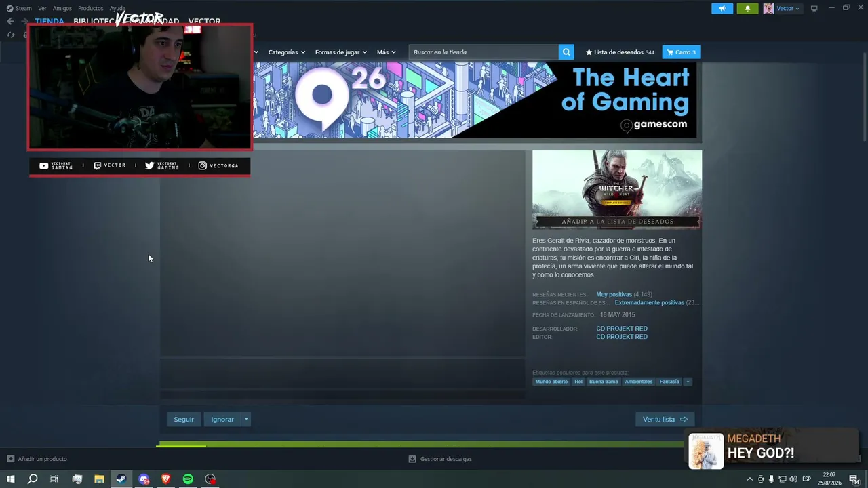The height and width of the screenshot is (488, 868).
Task: Click Ver tu lista button
Action: tap(665, 420)
